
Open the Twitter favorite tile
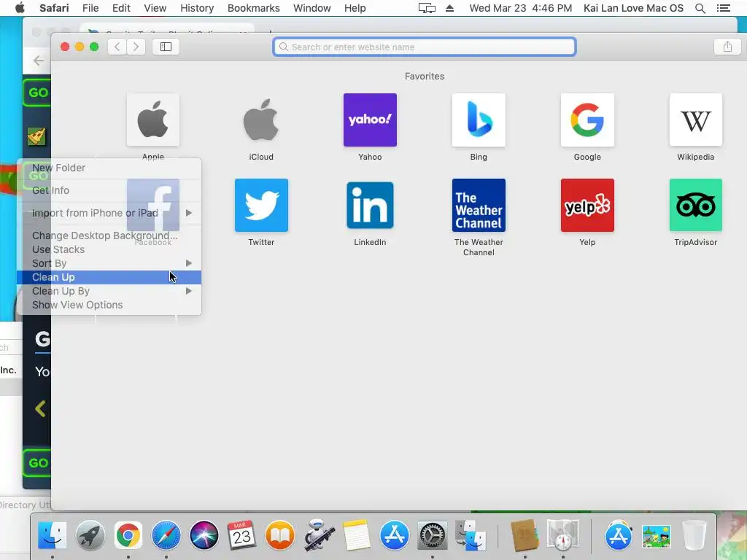click(x=261, y=205)
